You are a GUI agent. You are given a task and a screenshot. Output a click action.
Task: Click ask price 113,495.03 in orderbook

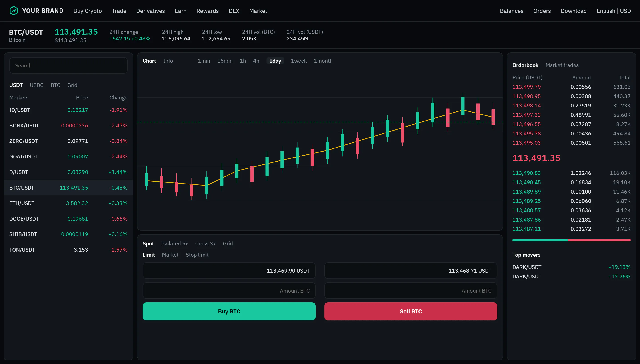pos(526,143)
